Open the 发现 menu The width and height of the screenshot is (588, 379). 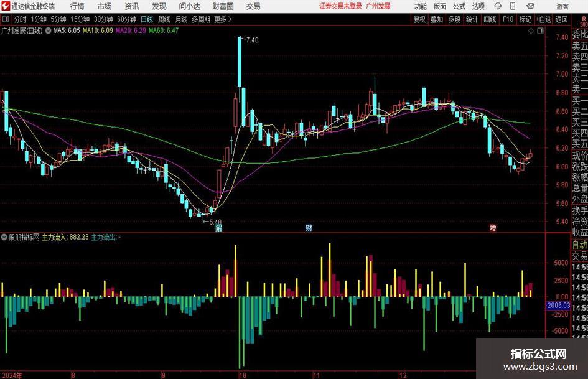tap(159, 6)
